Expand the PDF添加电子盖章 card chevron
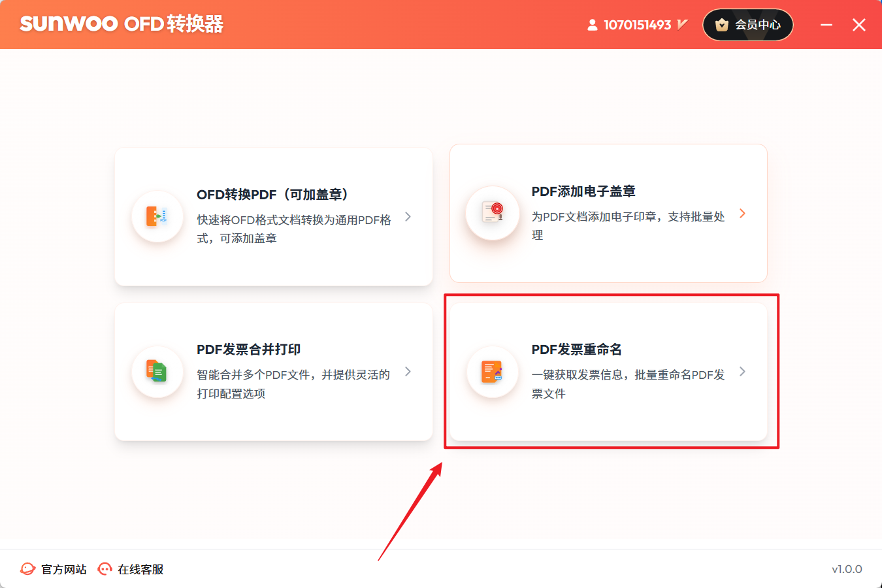This screenshot has height=588, width=882. [x=742, y=213]
